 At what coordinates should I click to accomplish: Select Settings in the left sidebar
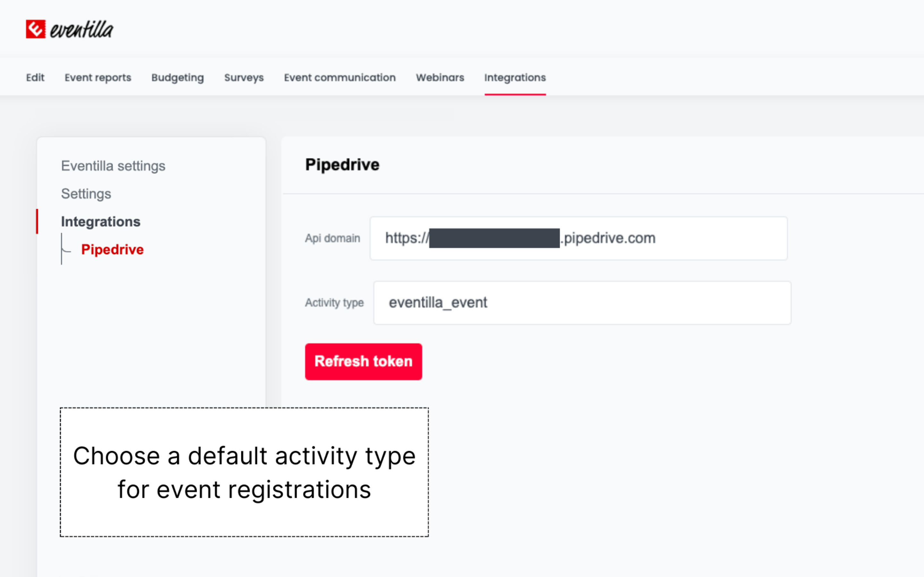click(x=86, y=194)
